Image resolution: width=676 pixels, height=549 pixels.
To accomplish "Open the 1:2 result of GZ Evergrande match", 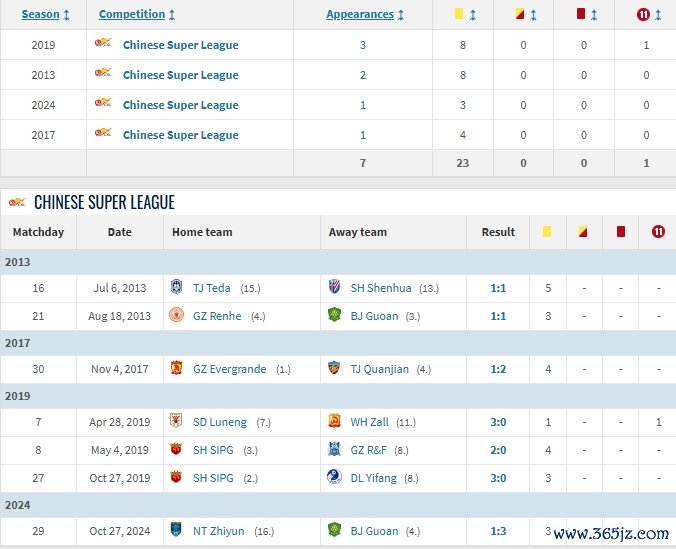I will coord(498,369).
